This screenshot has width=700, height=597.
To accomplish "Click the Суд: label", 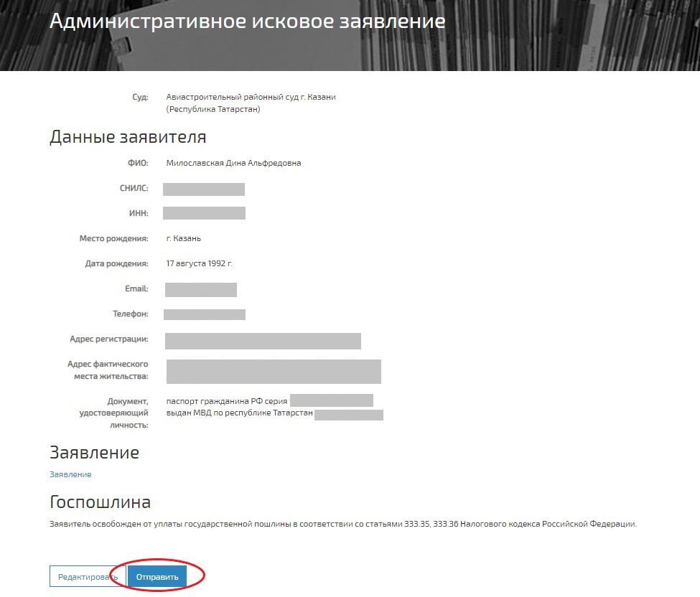I will (x=140, y=97).
